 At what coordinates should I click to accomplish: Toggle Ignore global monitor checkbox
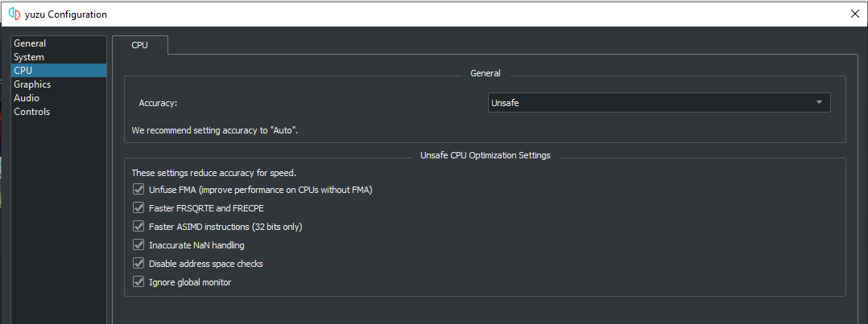click(x=138, y=282)
